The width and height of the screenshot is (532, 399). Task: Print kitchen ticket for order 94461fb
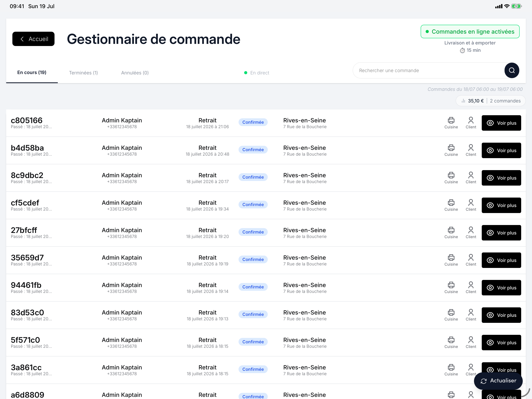point(451,287)
